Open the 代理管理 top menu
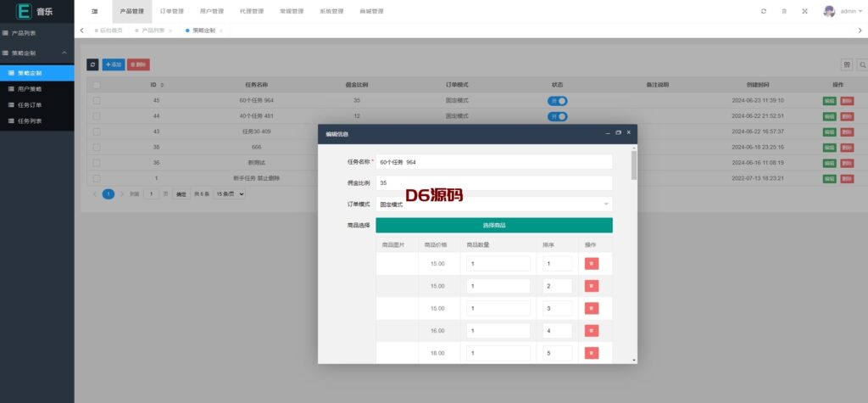 (x=252, y=11)
